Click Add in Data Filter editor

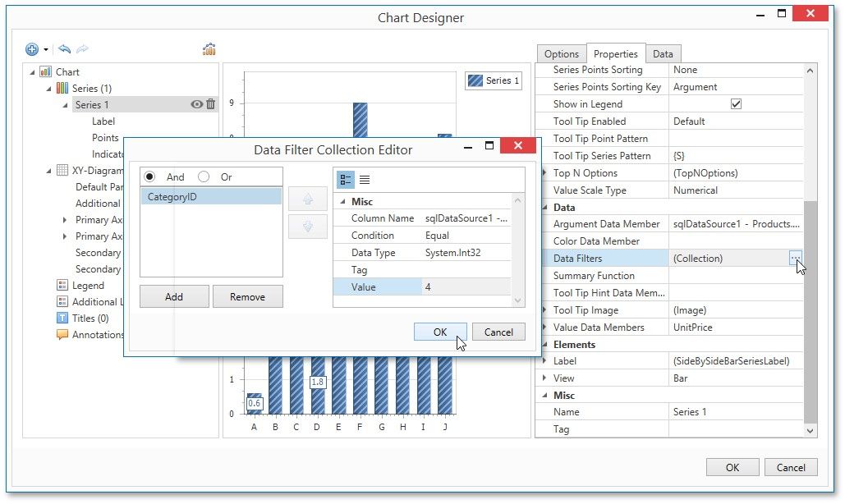point(174,297)
